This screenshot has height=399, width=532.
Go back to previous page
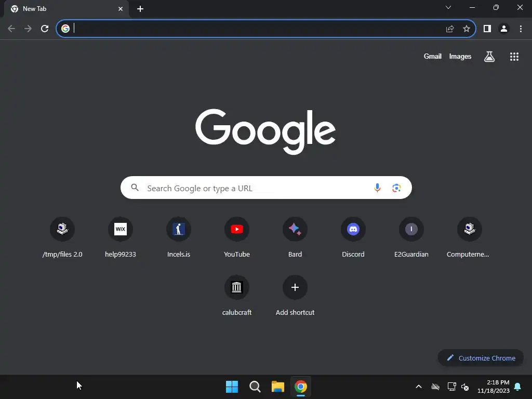(11, 29)
